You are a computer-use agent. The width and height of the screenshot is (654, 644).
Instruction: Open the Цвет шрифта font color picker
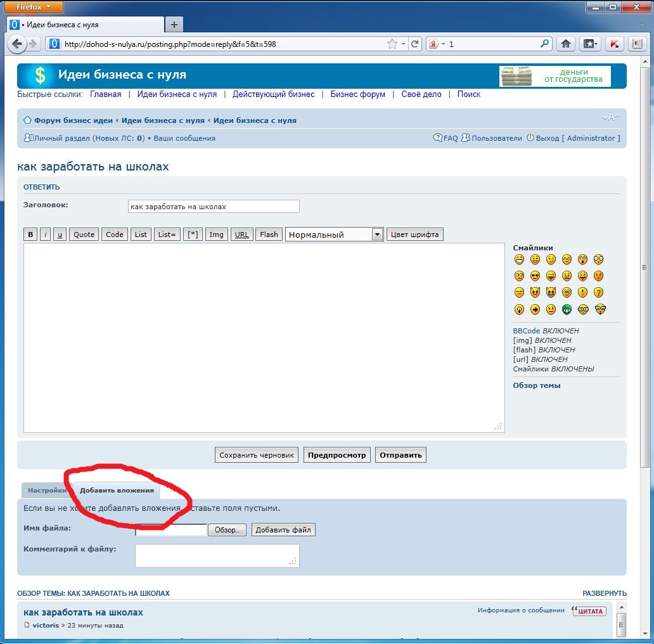pyautogui.click(x=415, y=235)
